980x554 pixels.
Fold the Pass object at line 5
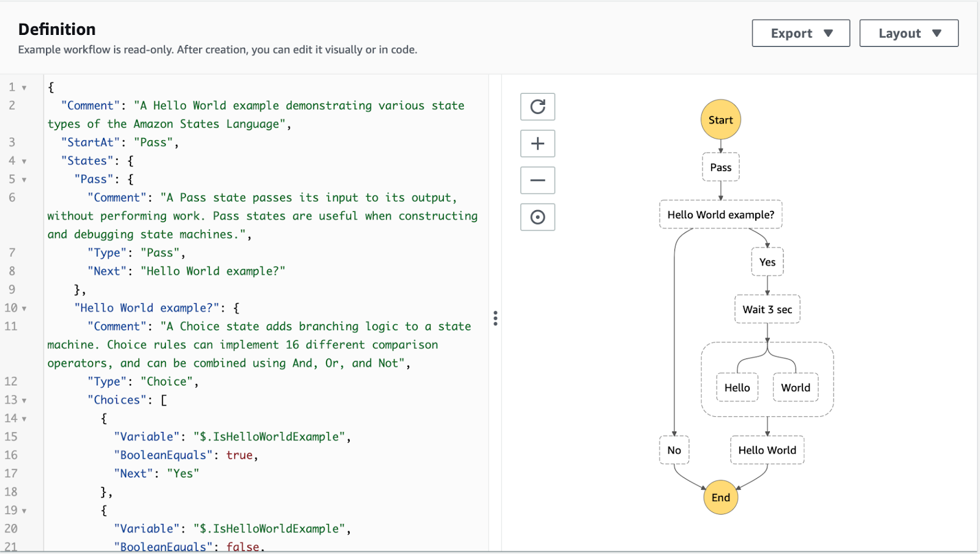[24, 180]
